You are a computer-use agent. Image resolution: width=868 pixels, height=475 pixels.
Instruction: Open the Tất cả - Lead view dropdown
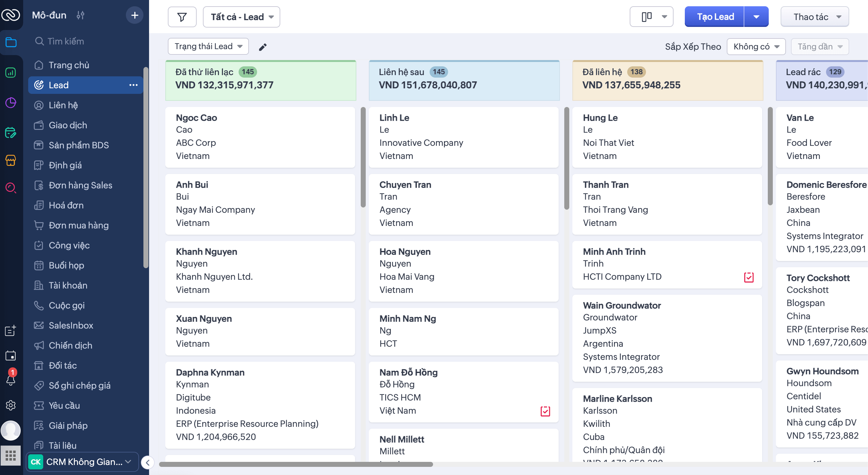pos(241,17)
